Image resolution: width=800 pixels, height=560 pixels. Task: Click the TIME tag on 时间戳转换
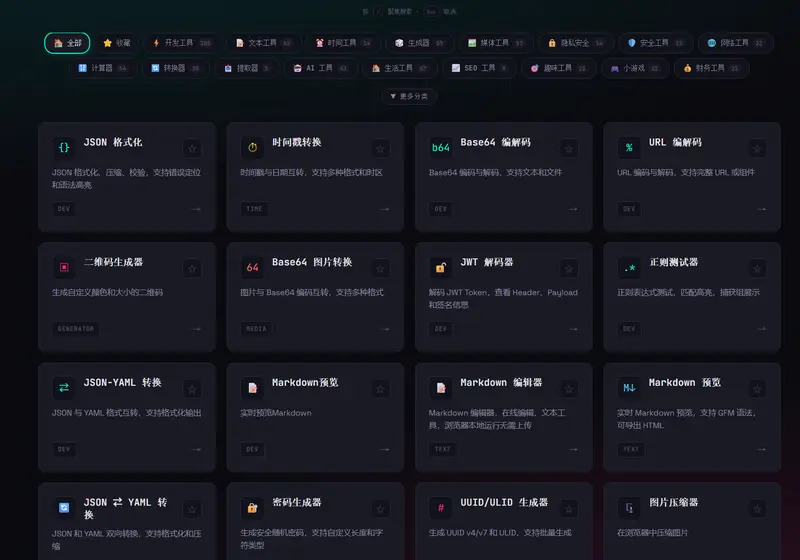coord(254,209)
